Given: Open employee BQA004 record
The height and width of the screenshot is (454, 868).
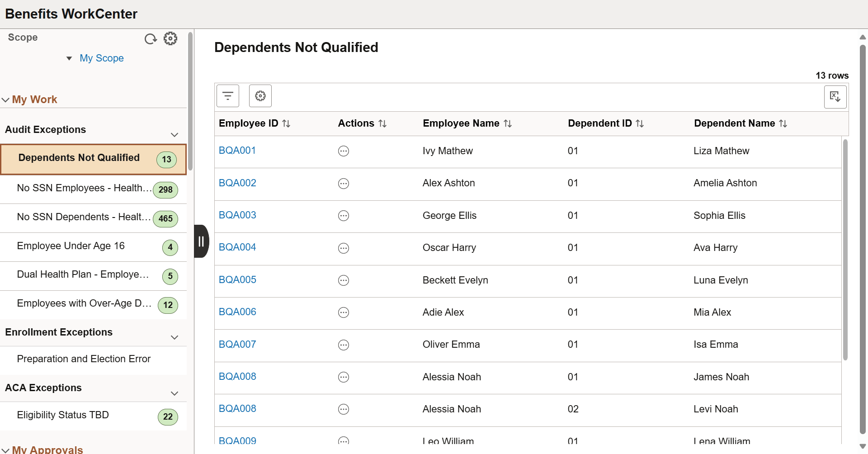Looking at the screenshot, I should tap(237, 247).
